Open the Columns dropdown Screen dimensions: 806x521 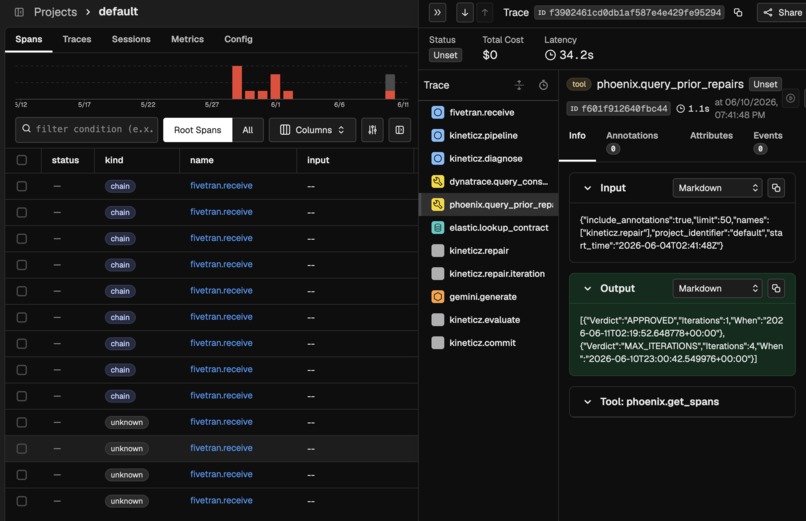point(312,130)
